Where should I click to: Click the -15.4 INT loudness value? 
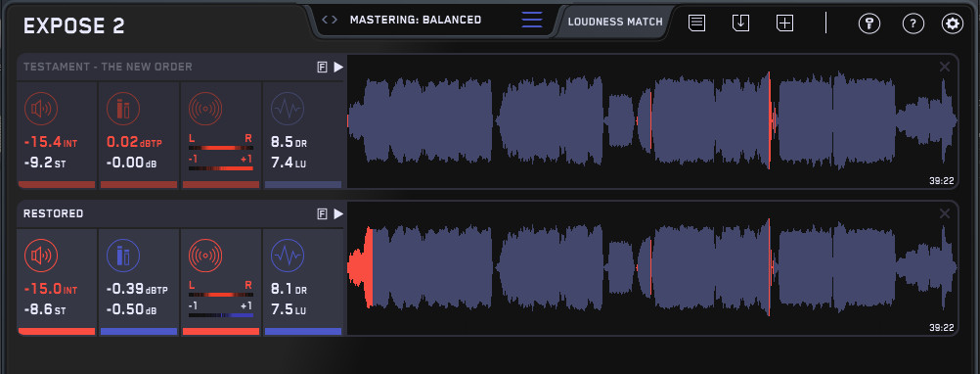[50, 143]
